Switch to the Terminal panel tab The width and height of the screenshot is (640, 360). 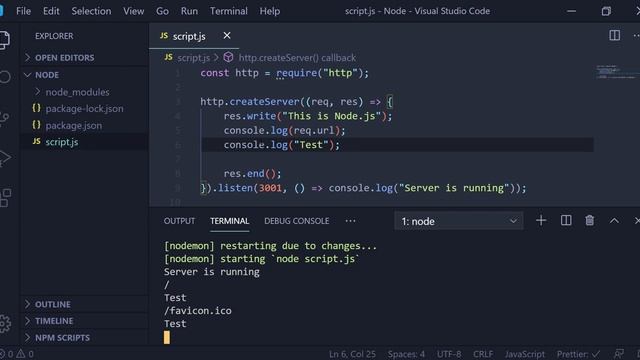point(229,221)
